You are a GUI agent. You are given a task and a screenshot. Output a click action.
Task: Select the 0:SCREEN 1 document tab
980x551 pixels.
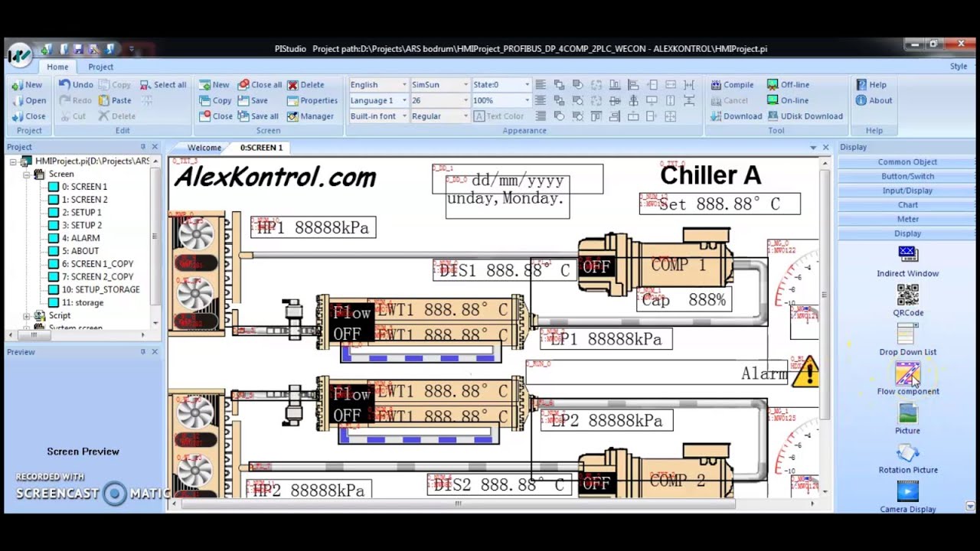point(261,148)
